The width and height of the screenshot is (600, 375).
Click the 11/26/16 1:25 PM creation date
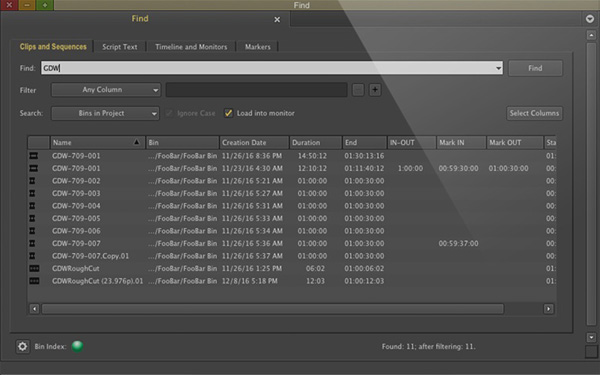(252, 269)
